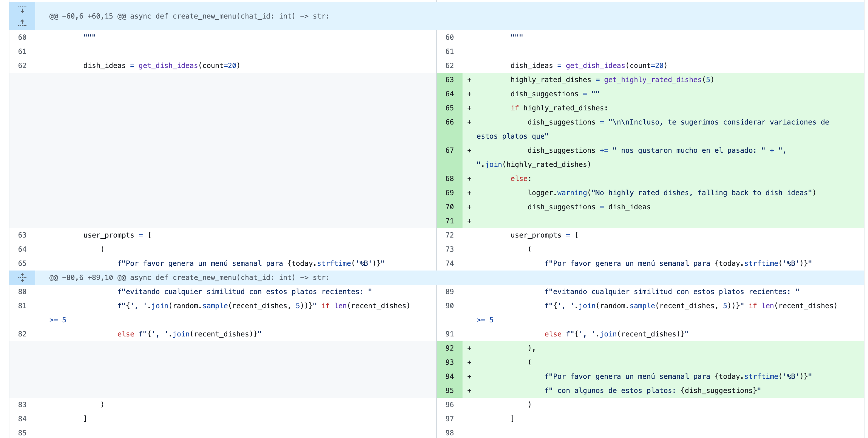The image size is (868, 438).
Task: Click 'random.sample' on right line 90
Action: (x=627, y=306)
